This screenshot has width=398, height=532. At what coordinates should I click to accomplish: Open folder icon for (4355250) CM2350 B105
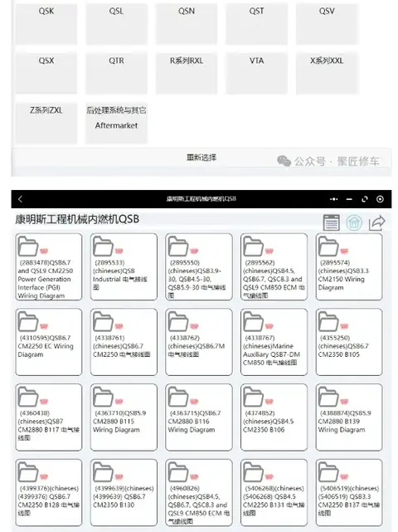(328, 322)
